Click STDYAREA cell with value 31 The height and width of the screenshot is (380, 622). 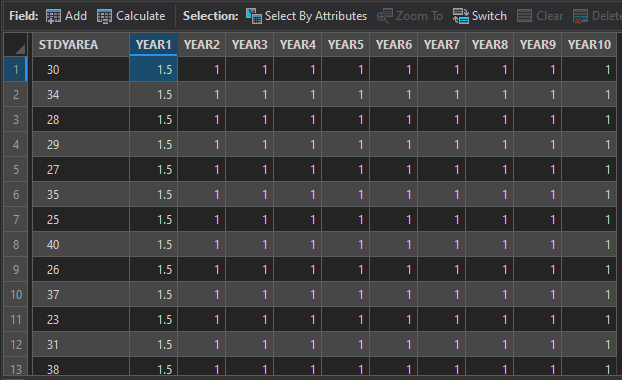(81, 344)
